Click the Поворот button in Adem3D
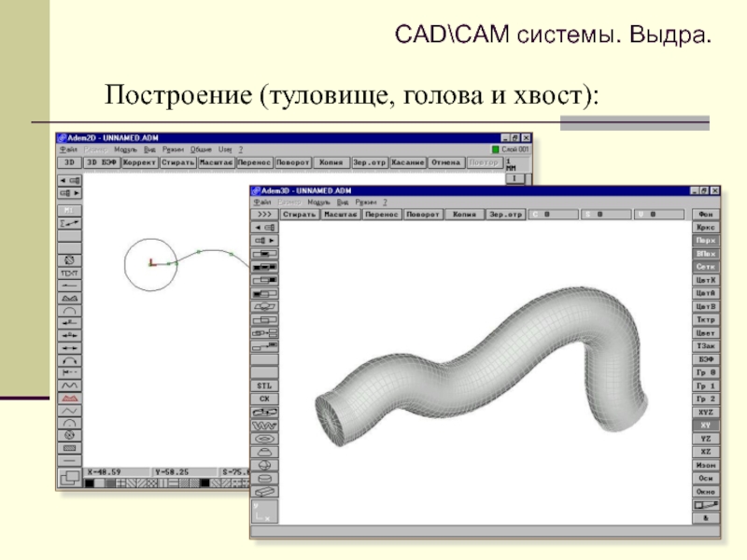 (423, 214)
